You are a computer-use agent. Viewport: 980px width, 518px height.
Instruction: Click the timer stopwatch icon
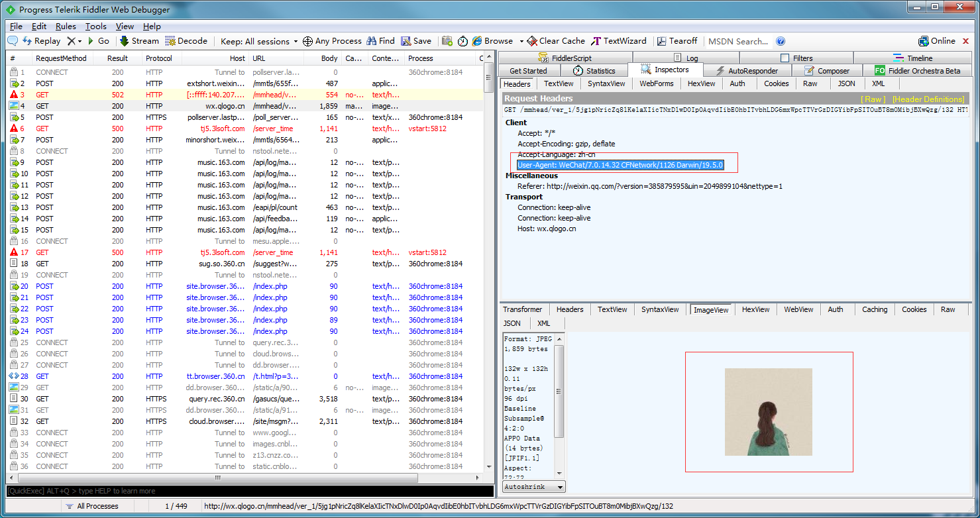click(463, 41)
